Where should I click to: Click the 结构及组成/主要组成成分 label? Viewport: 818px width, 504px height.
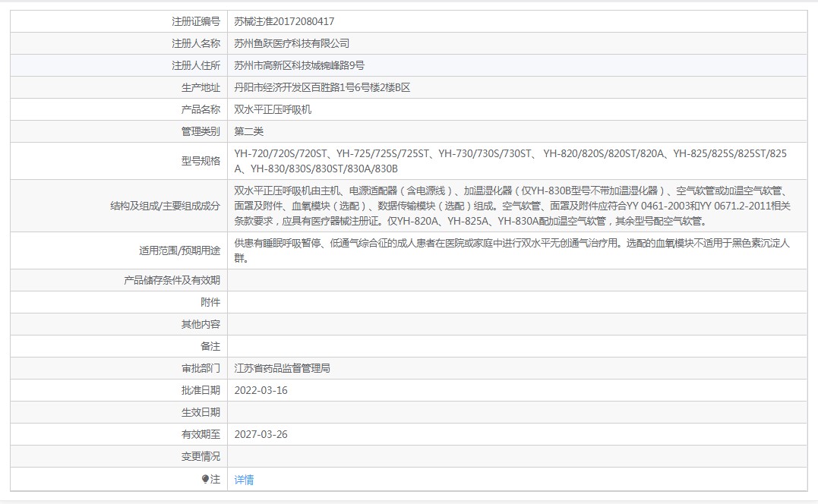pos(166,206)
